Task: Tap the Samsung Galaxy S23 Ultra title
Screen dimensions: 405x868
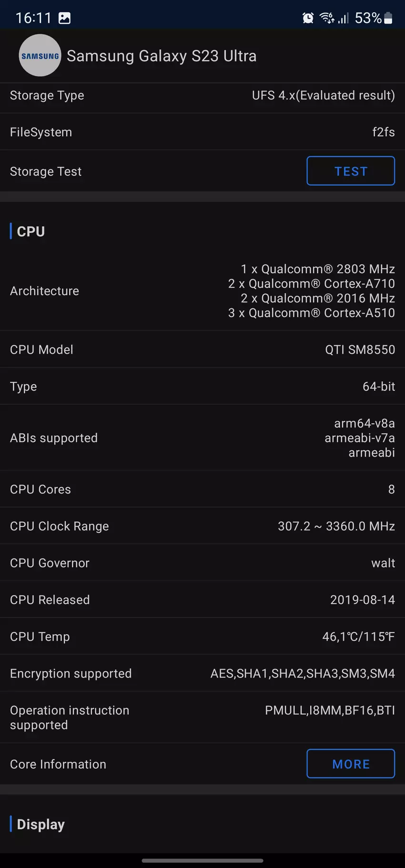Action: [x=162, y=56]
